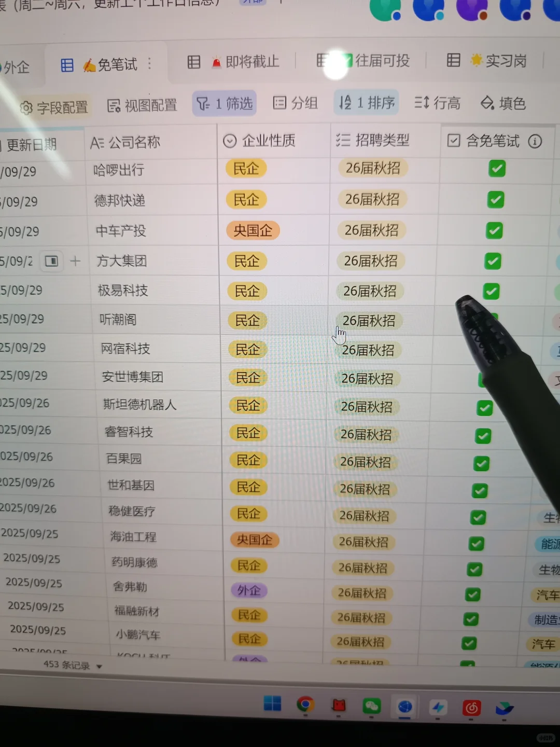Toggle the 含免笔试 checkbox for 睿智科技
This screenshot has width=560, height=747.
pyautogui.click(x=483, y=436)
